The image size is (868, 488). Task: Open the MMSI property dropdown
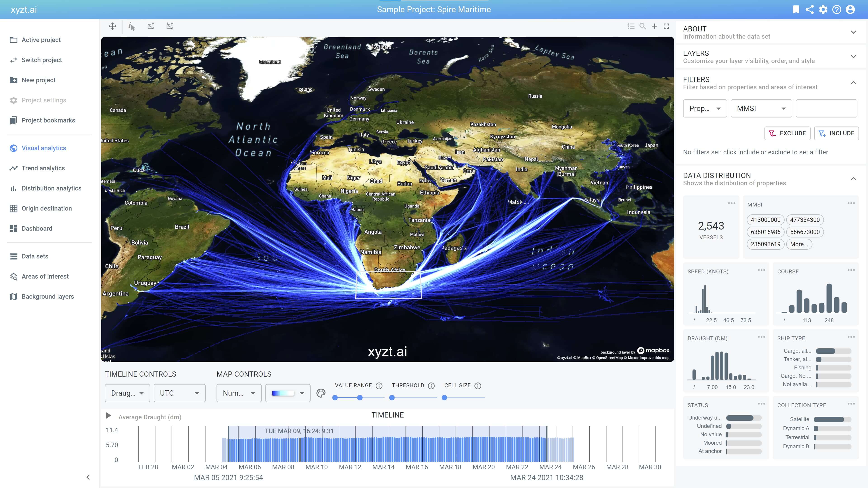(x=761, y=108)
